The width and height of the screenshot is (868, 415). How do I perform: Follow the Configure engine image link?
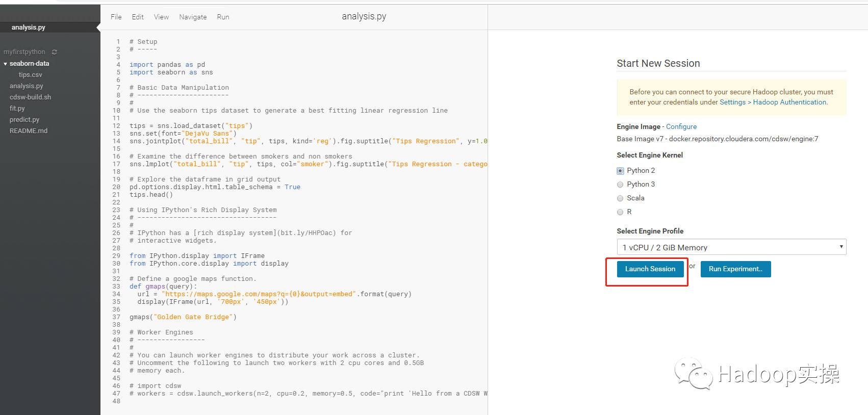[x=681, y=126]
